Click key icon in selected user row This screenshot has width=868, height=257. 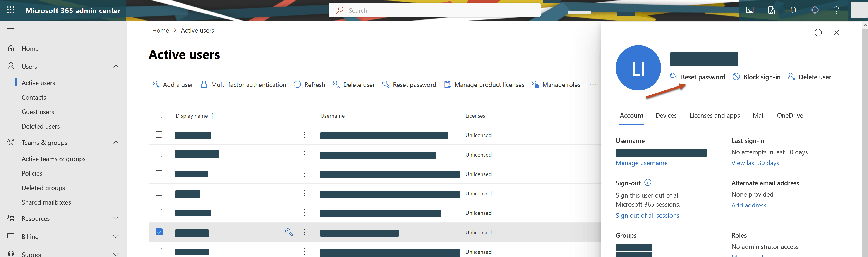[x=289, y=232]
